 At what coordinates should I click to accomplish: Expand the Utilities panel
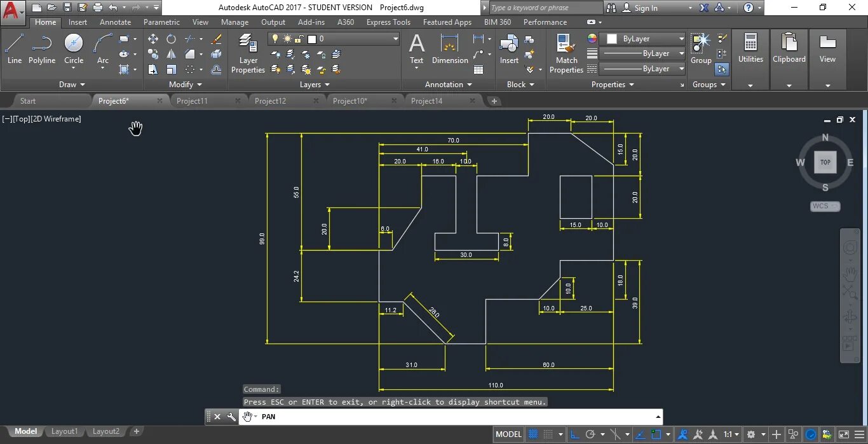coord(750,85)
